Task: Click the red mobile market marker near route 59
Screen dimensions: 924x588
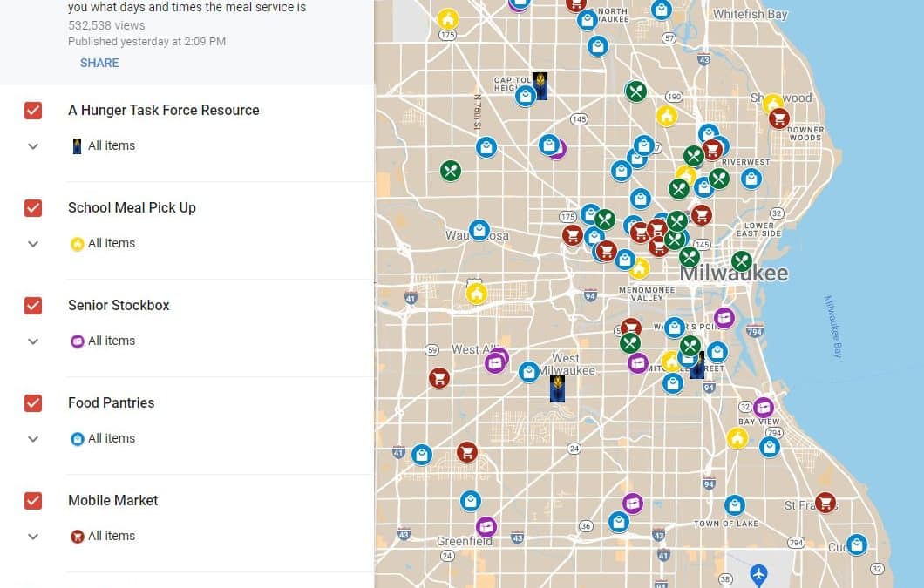Action: pyautogui.click(x=439, y=378)
